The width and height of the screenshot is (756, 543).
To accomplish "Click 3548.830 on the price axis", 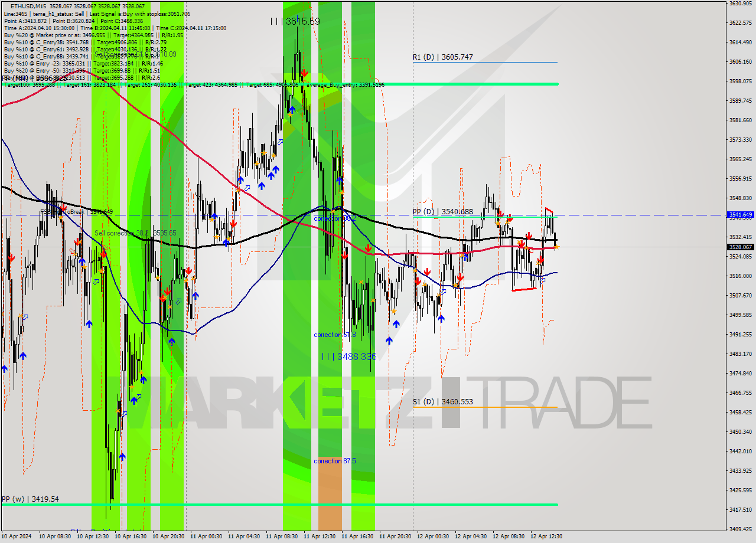I will pyautogui.click(x=741, y=198).
